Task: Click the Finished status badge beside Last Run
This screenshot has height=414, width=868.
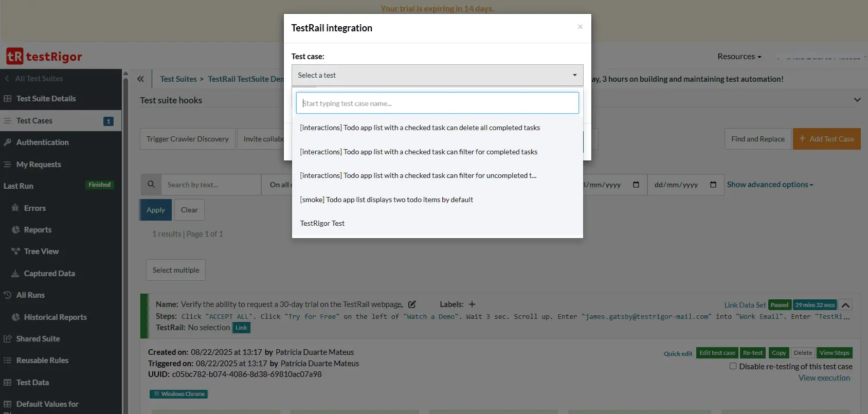Action: coord(100,185)
